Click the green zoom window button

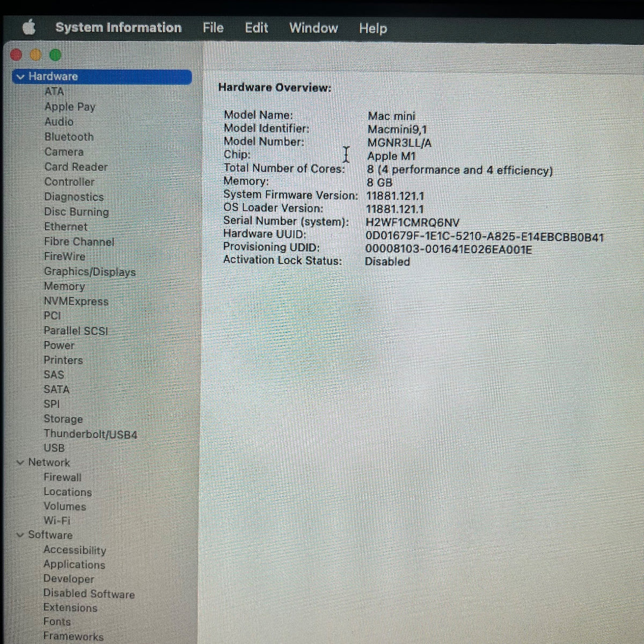coord(55,55)
